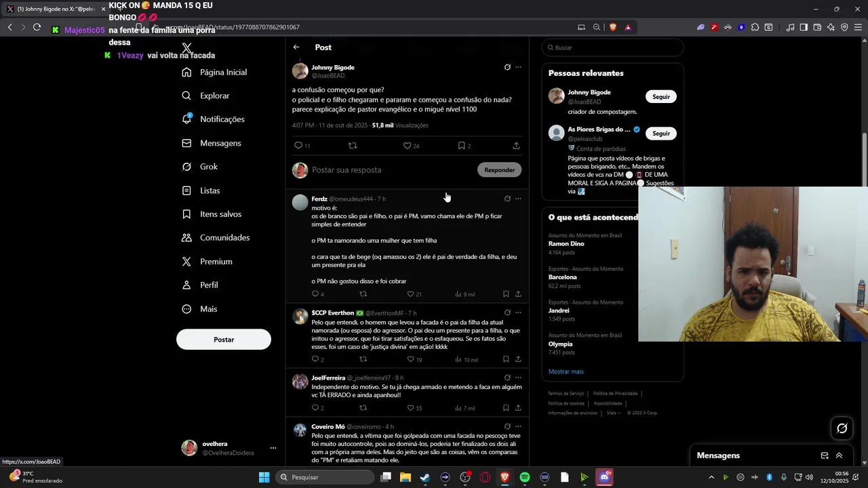
Task: Open browser extensions puzzle icon
Action: coord(755,27)
